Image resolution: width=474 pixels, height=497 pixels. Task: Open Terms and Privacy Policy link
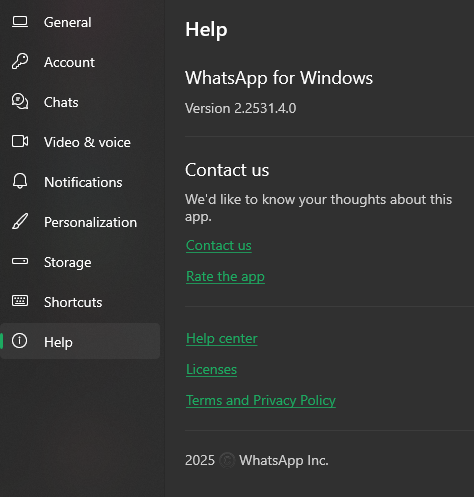click(x=261, y=401)
